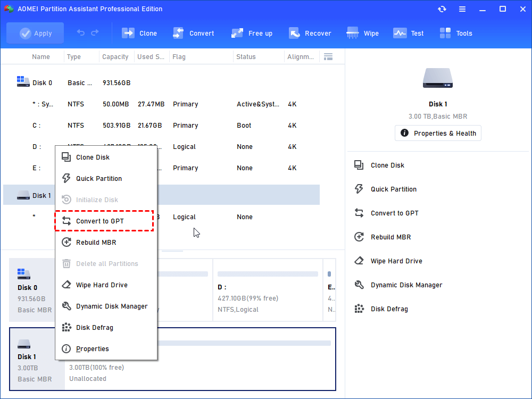Open the Clone toolbar menu
532x399 pixels.
click(139, 33)
